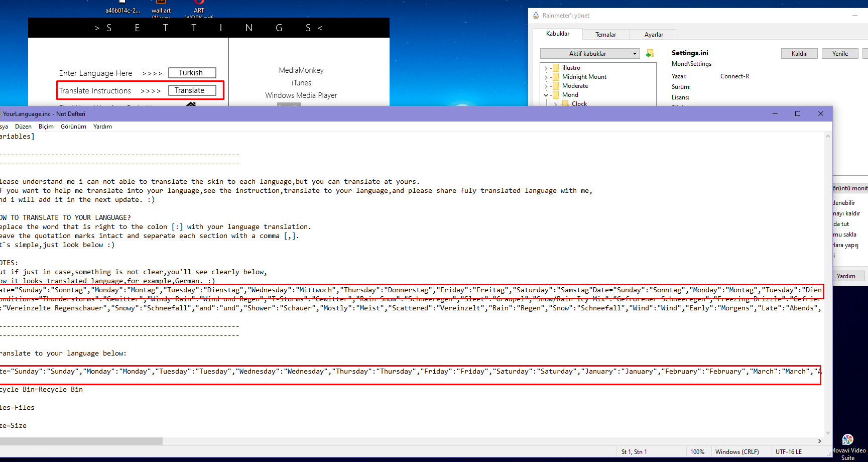
Task: Select the Moderate folder icon in the skins tree
Action: coord(556,86)
